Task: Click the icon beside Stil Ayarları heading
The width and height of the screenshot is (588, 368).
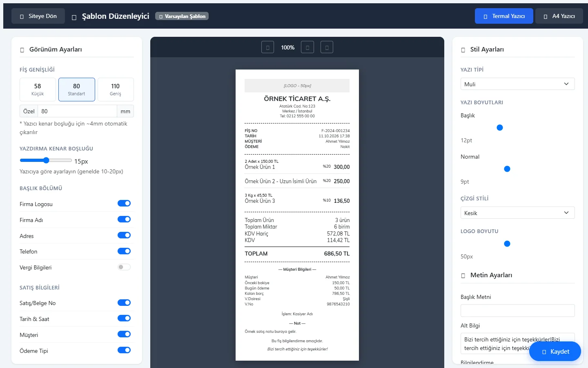Action: point(463,50)
